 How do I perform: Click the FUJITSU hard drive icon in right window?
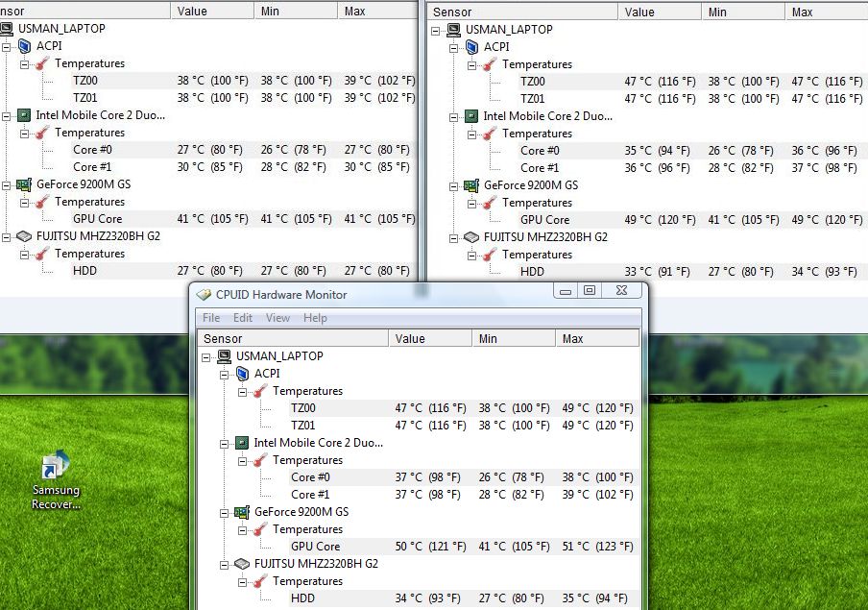tap(471, 237)
